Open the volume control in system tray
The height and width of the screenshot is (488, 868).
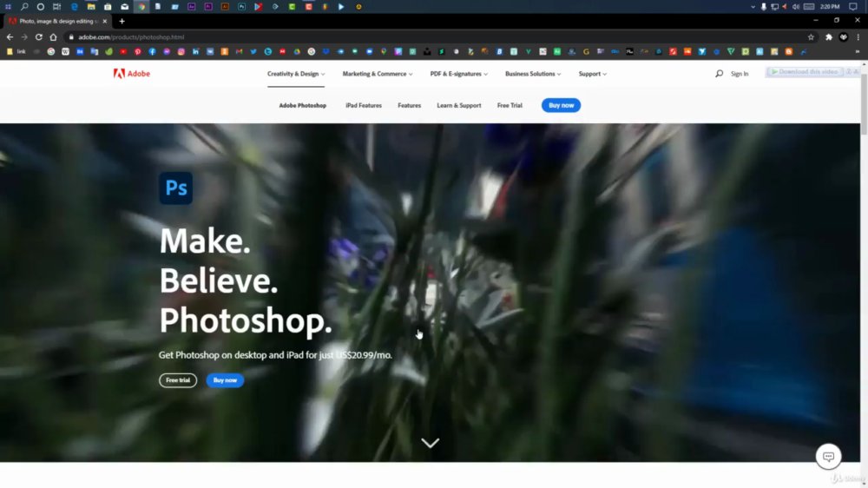point(795,7)
